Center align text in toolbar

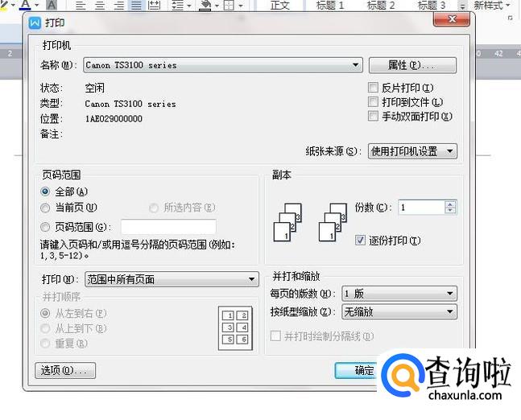(x=100, y=5)
